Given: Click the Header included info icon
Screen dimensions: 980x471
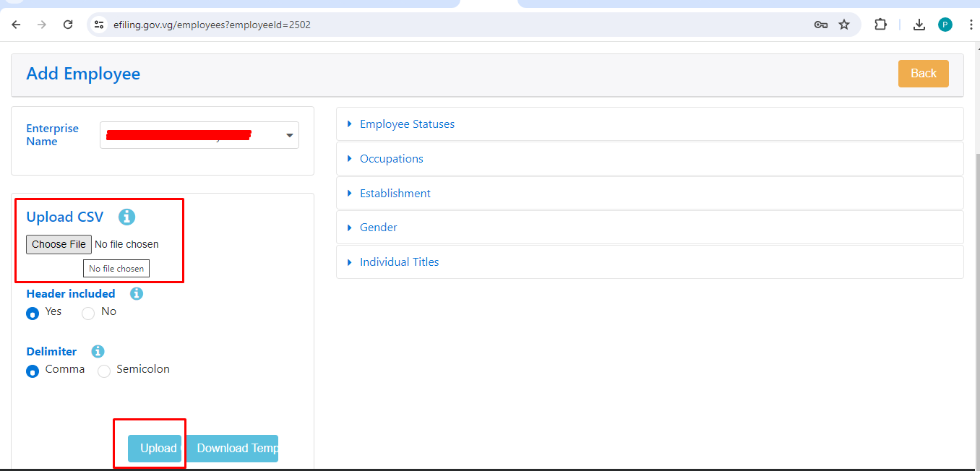Looking at the screenshot, I should click(x=137, y=294).
